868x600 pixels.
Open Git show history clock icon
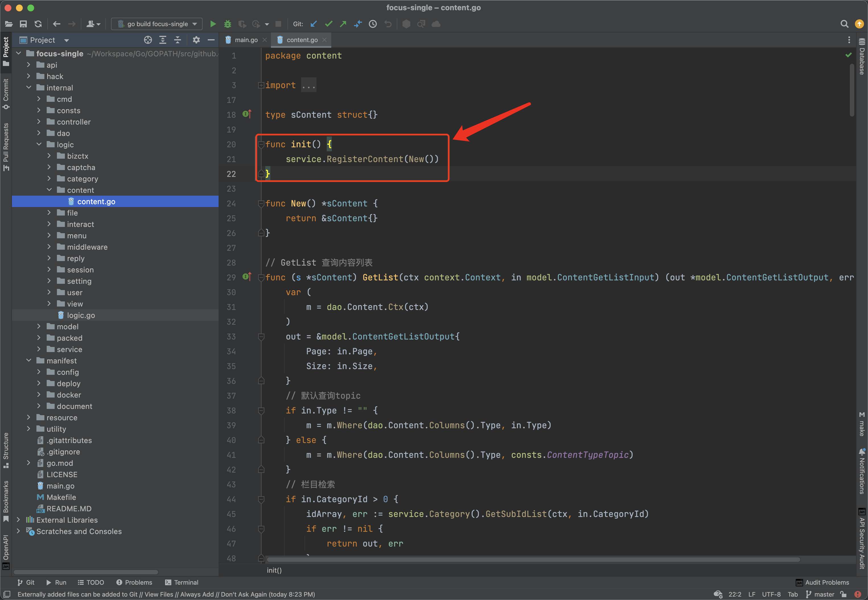pyautogui.click(x=373, y=24)
